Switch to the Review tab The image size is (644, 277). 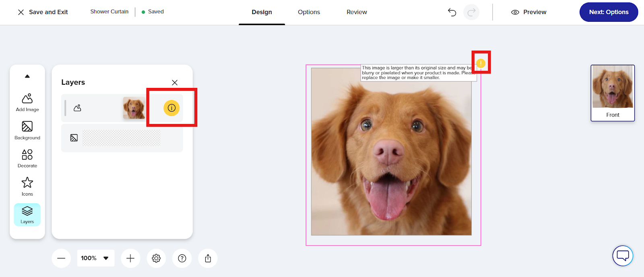[x=357, y=12]
